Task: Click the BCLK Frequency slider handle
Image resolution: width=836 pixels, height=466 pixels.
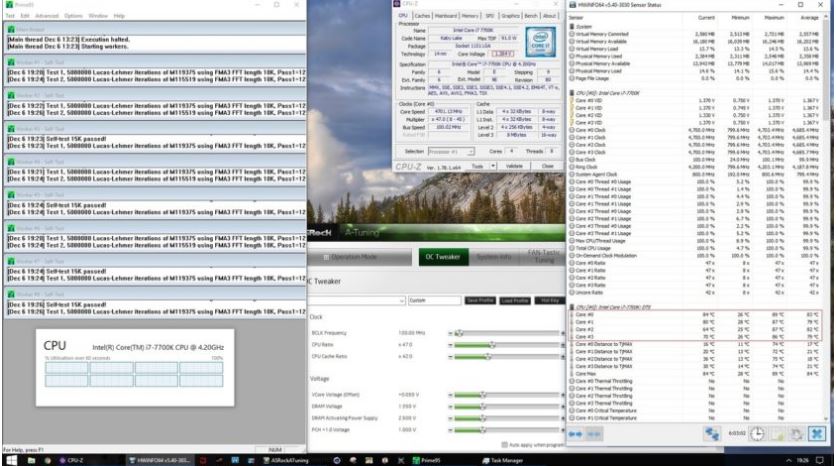Action: coord(460,333)
